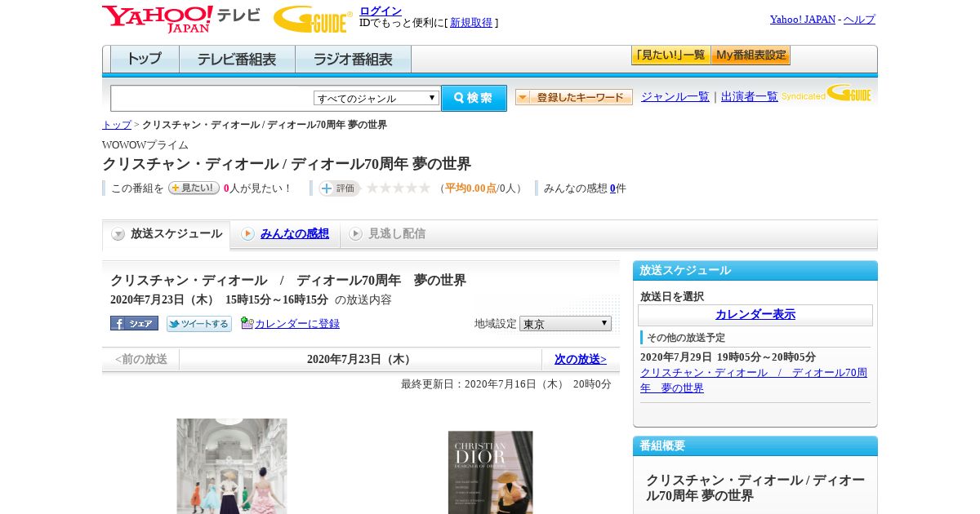Open the 2020年7月29日 broadcast program link
Image resolution: width=980 pixels, height=514 pixels.
click(x=754, y=380)
